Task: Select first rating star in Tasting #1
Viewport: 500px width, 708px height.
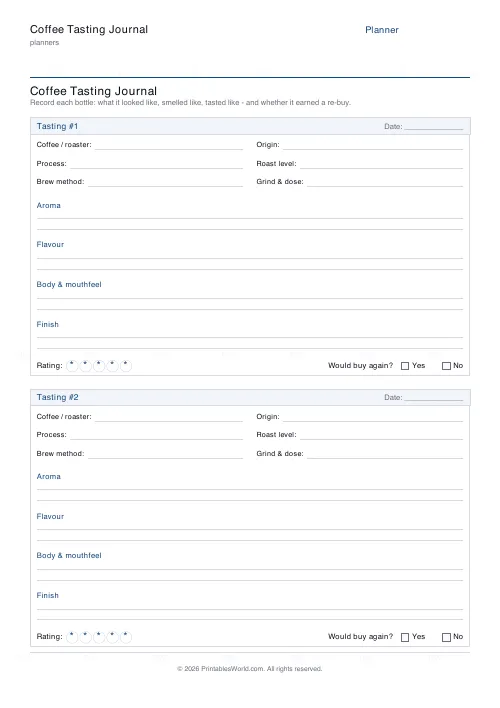Action: (x=72, y=366)
